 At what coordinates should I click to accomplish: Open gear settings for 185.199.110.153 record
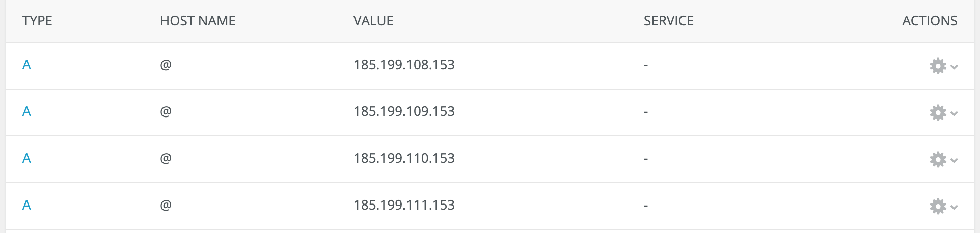938,159
